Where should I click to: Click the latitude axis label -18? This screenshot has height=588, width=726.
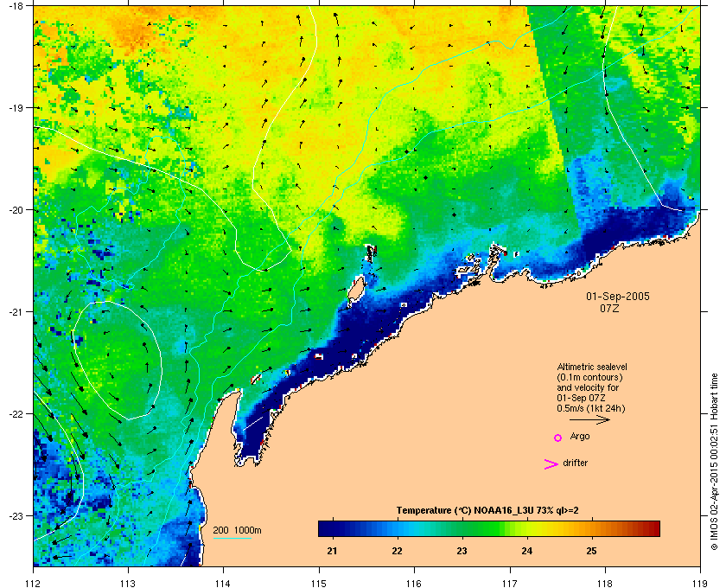click(x=16, y=6)
